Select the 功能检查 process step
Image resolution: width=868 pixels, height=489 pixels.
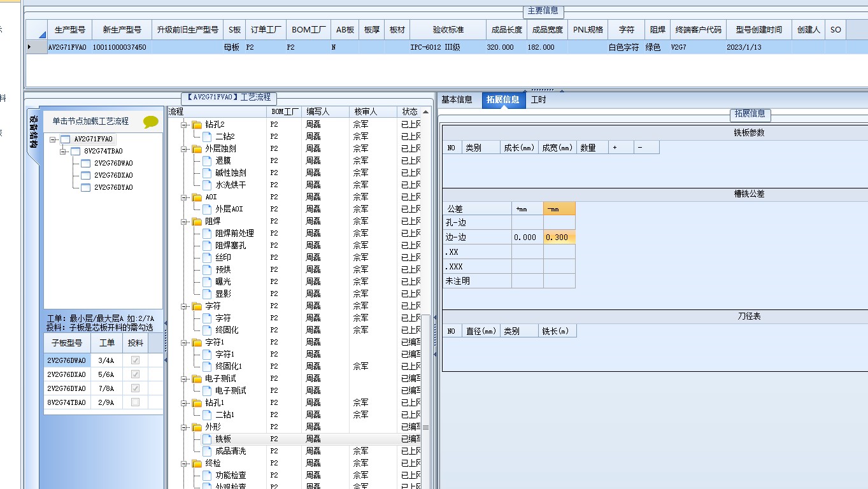231,476
